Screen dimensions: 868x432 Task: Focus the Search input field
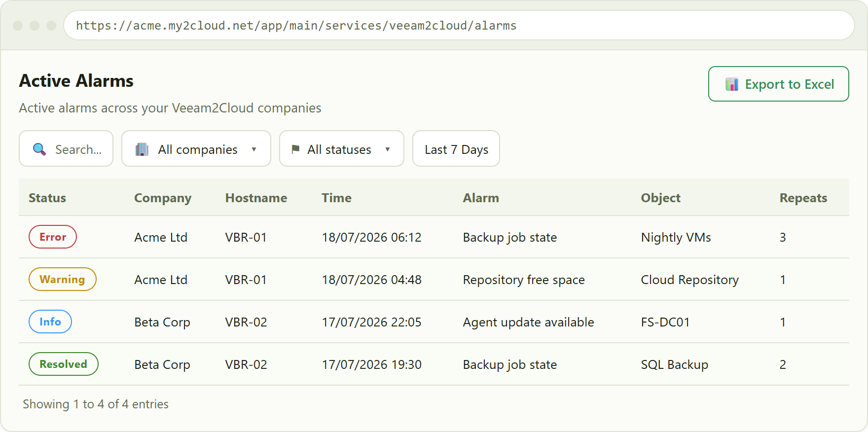click(x=66, y=148)
